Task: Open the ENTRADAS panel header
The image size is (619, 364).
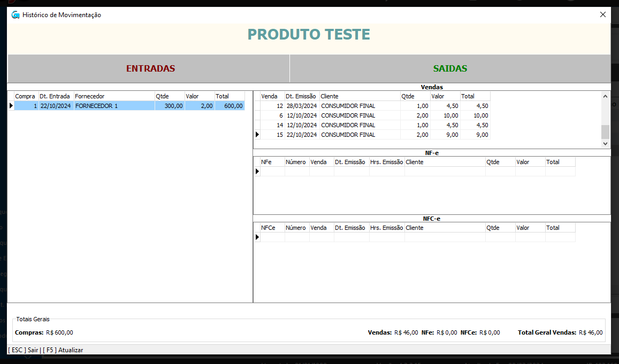Action: [150, 68]
